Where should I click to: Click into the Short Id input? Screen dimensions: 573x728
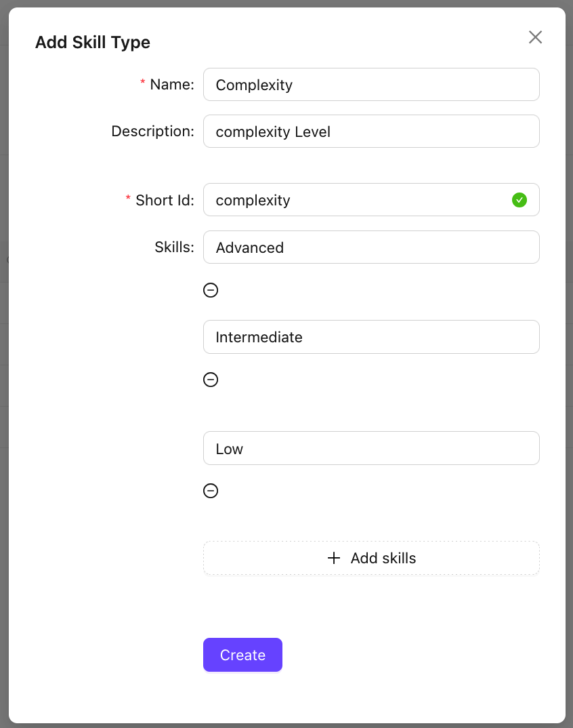[x=359, y=200]
